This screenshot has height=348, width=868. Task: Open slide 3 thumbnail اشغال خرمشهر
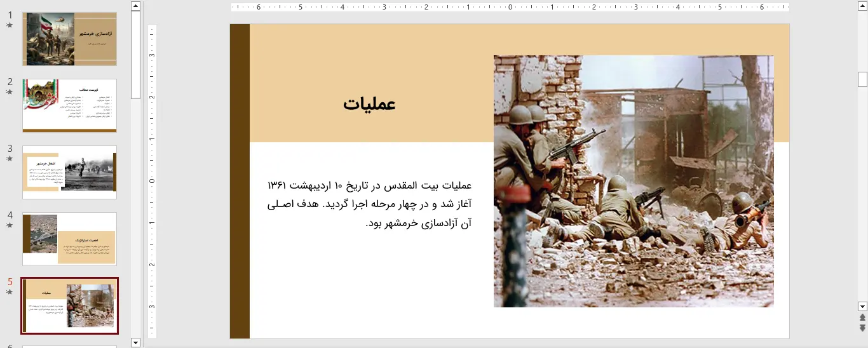click(70, 172)
